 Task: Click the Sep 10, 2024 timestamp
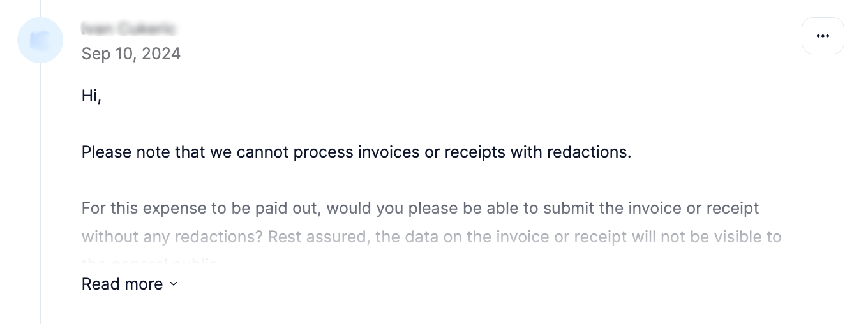click(131, 54)
